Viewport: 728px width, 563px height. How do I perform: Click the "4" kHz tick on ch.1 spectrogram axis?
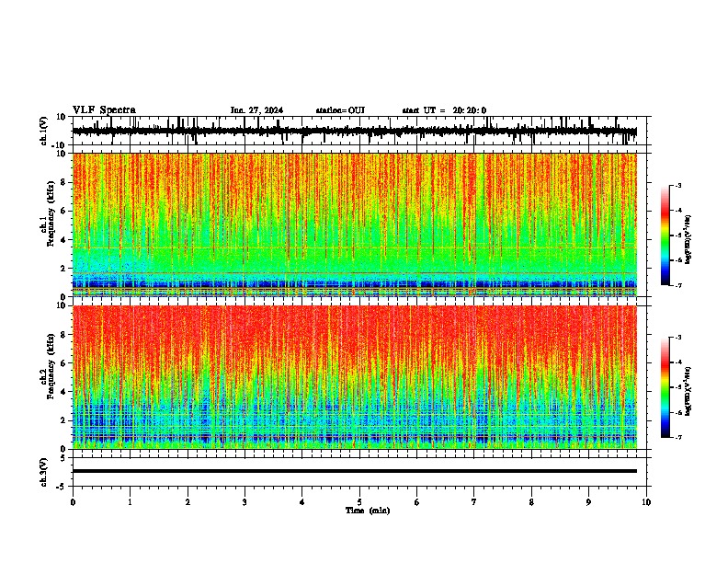(63, 240)
